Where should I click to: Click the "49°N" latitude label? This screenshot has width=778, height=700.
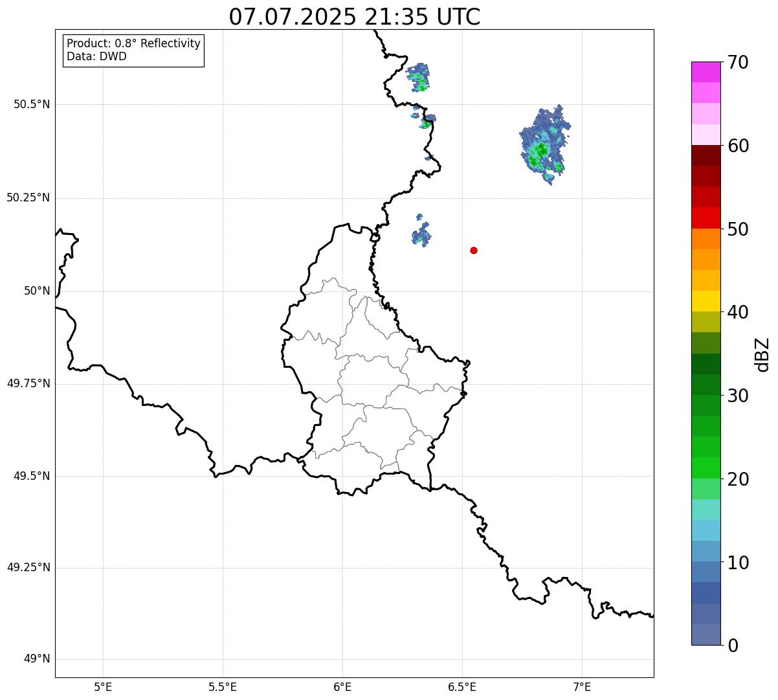click(37, 659)
